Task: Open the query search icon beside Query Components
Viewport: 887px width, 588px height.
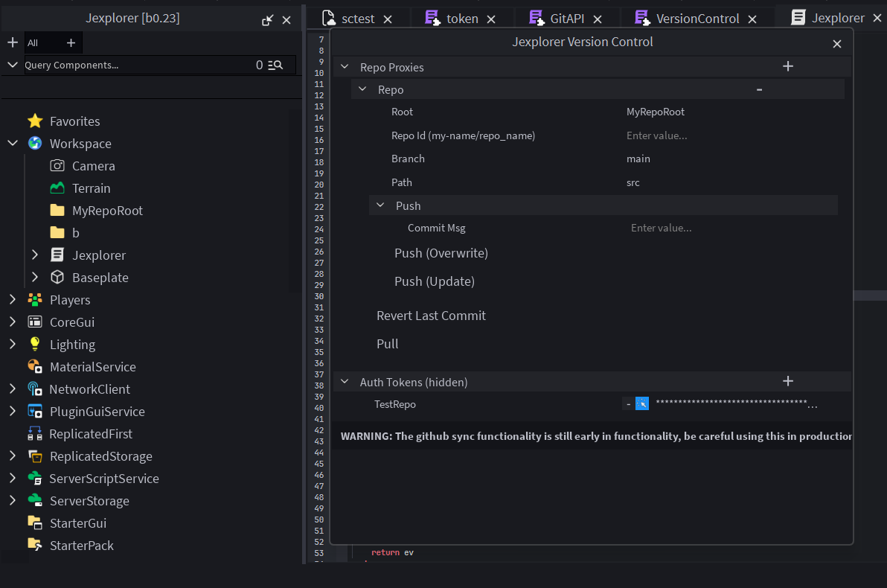Action: pyautogui.click(x=275, y=65)
